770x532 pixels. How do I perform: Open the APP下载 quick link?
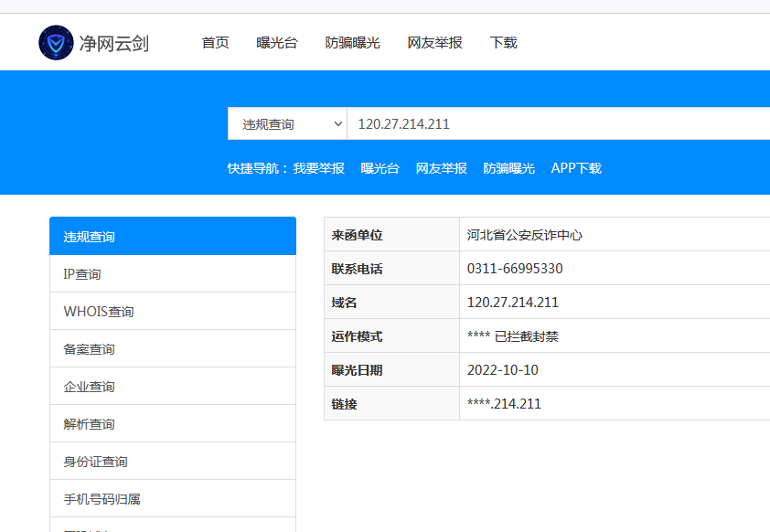click(x=576, y=168)
